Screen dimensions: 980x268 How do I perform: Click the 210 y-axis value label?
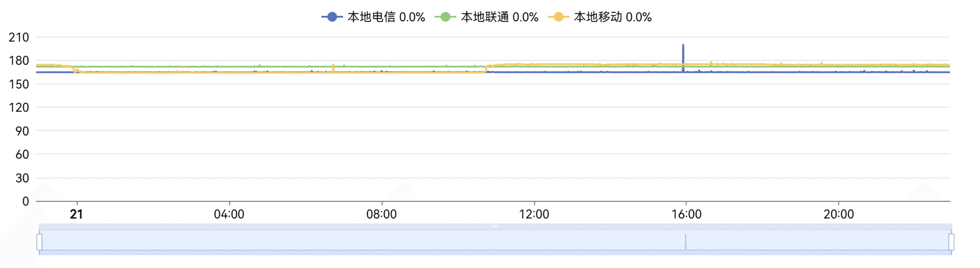point(19,37)
